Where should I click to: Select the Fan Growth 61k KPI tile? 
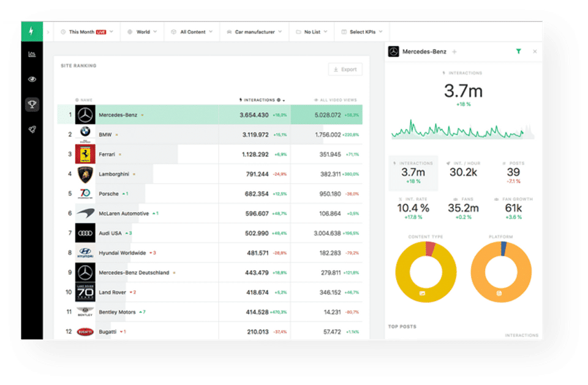pos(513,208)
